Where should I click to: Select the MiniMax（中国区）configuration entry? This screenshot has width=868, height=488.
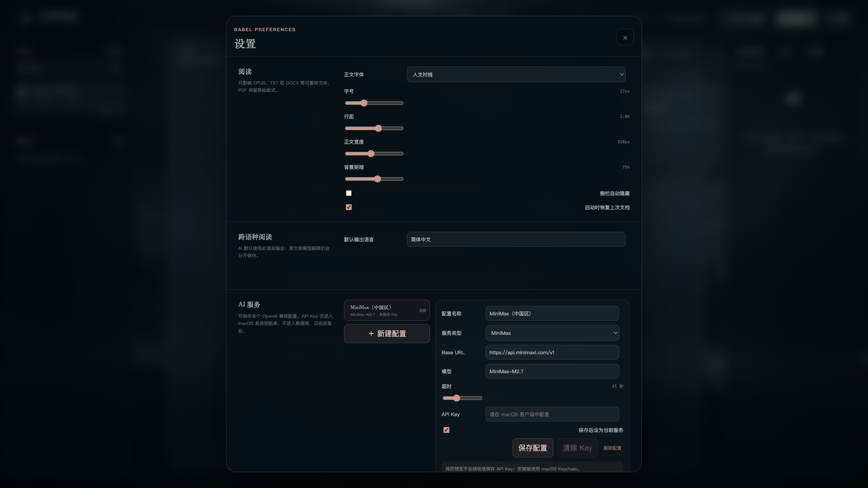tap(387, 310)
